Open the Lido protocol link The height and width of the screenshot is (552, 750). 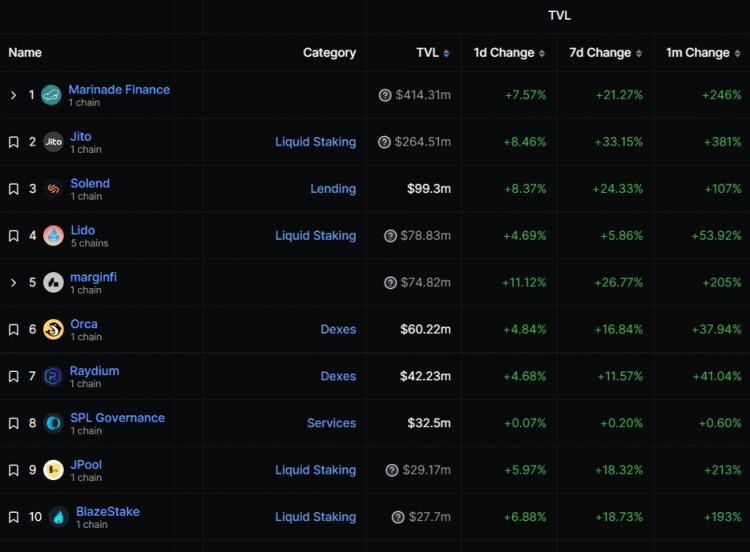(83, 230)
